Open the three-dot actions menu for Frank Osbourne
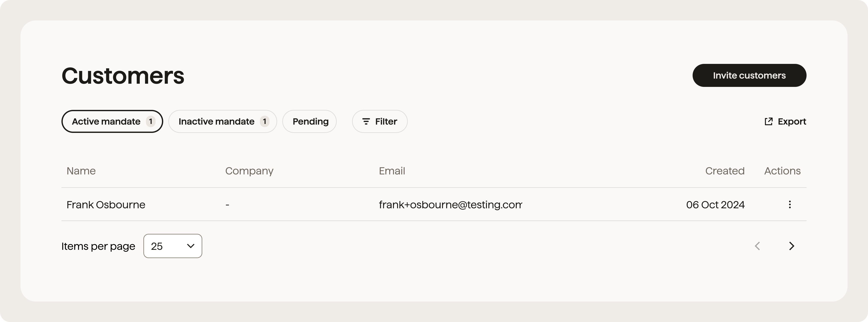 point(790,205)
